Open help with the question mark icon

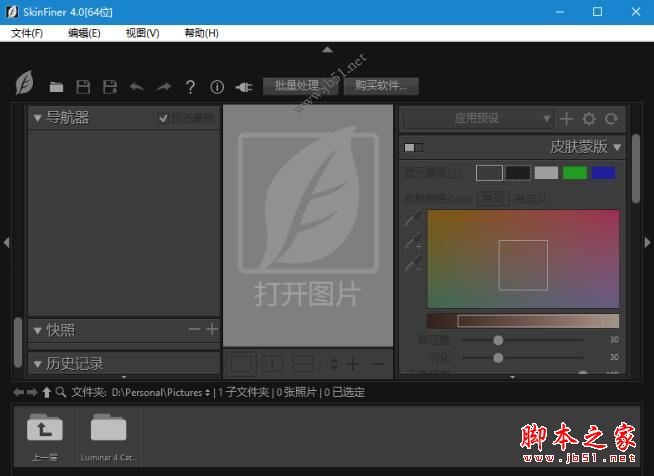[x=190, y=87]
